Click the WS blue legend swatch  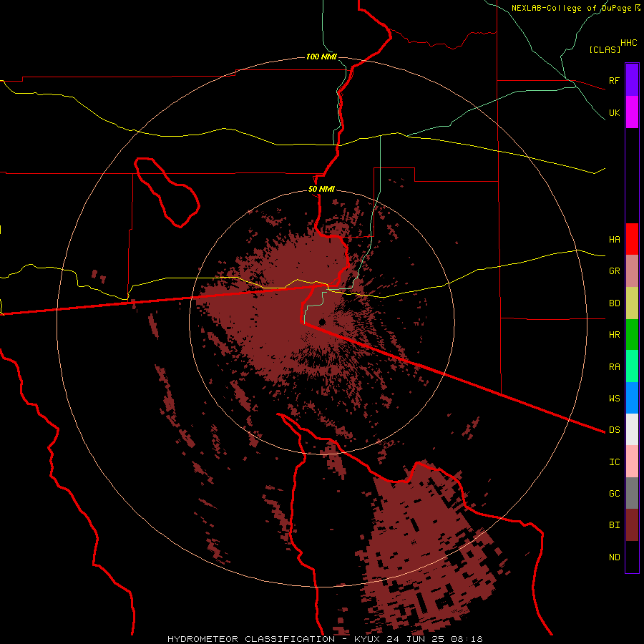[x=632, y=398]
